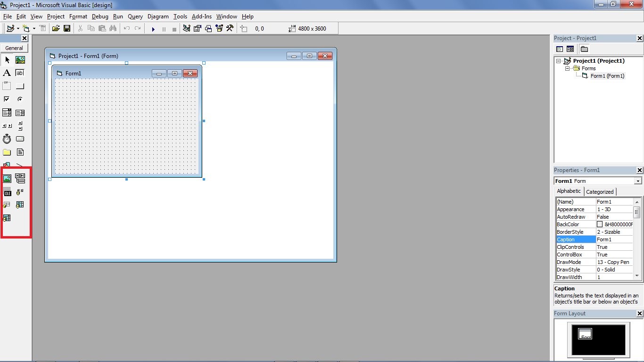Open the Menu Editor from toolbar
The width and height of the screenshot is (644, 362).
pyautogui.click(x=42, y=29)
